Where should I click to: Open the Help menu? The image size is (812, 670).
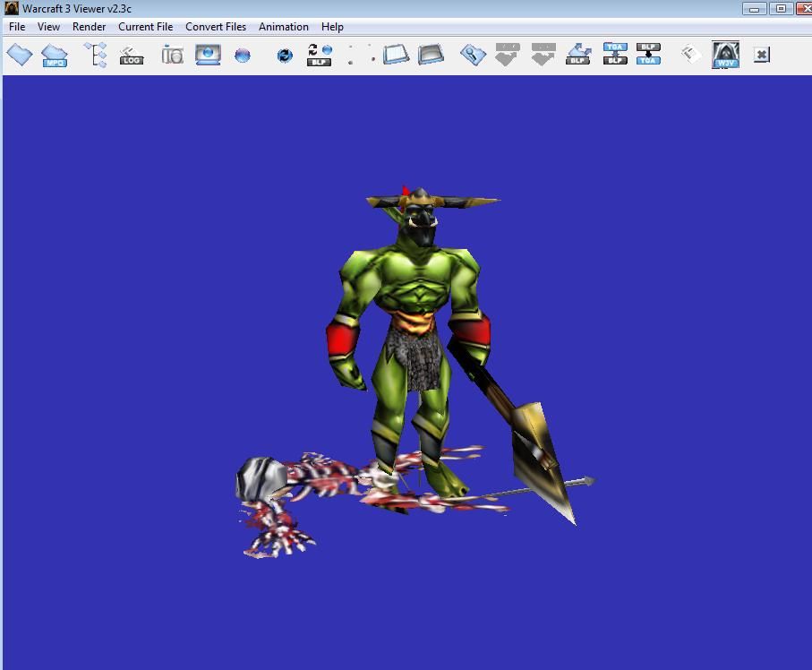pos(332,27)
